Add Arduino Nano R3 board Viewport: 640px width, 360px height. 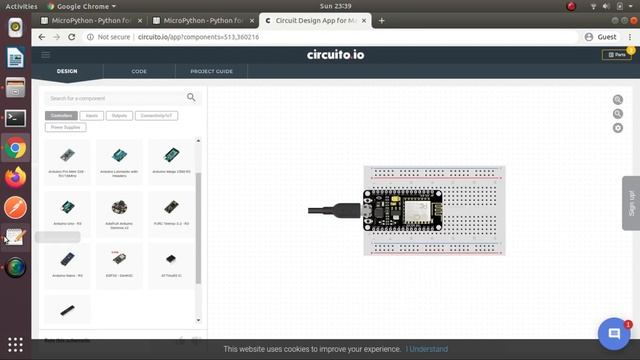(67, 266)
